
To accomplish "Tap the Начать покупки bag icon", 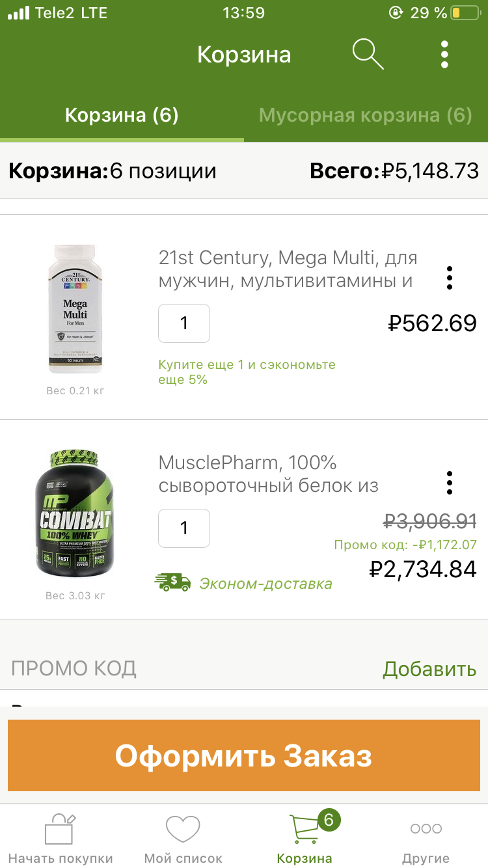I will (60, 830).
